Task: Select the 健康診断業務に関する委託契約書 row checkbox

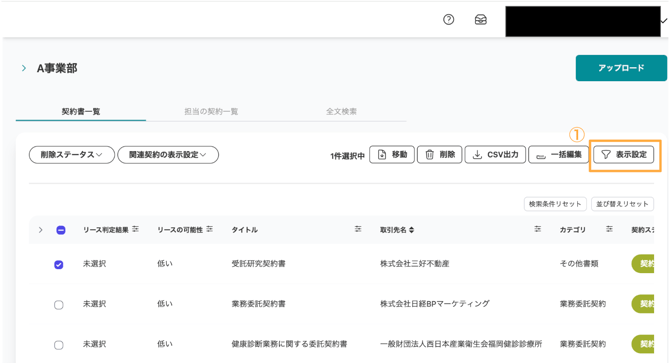Action: coord(59,345)
